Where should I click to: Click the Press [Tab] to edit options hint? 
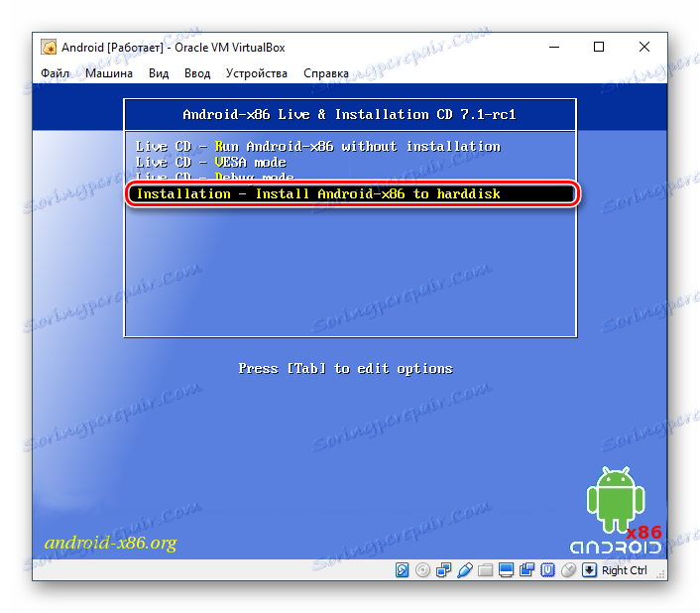(345, 368)
